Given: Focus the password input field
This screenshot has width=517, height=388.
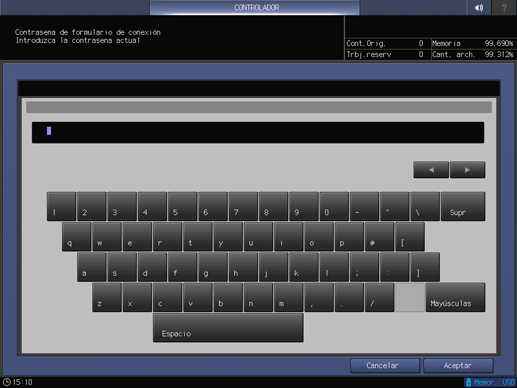Looking at the screenshot, I should pyautogui.click(x=258, y=132).
